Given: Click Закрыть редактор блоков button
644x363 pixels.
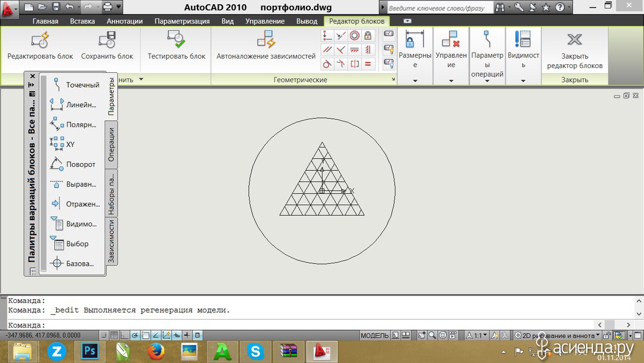Looking at the screenshot, I should (575, 50).
